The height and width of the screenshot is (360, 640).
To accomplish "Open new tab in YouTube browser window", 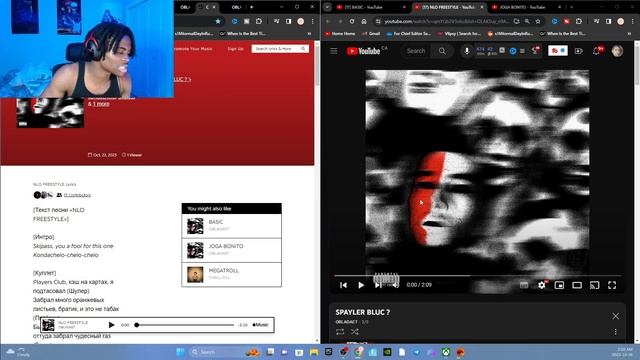I will click(x=571, y=7).
